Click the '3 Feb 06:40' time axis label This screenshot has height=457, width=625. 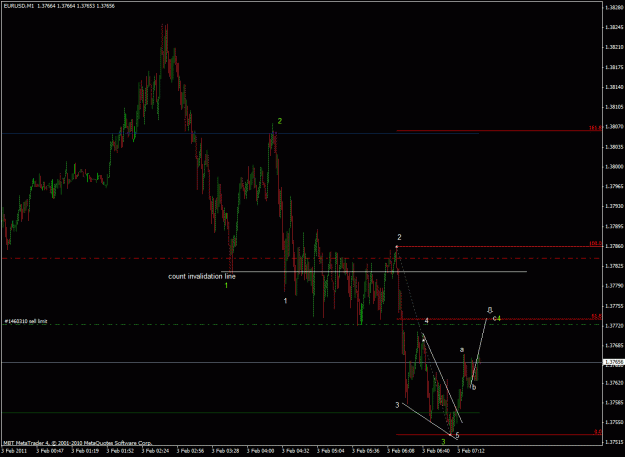[x=436, y=451]
